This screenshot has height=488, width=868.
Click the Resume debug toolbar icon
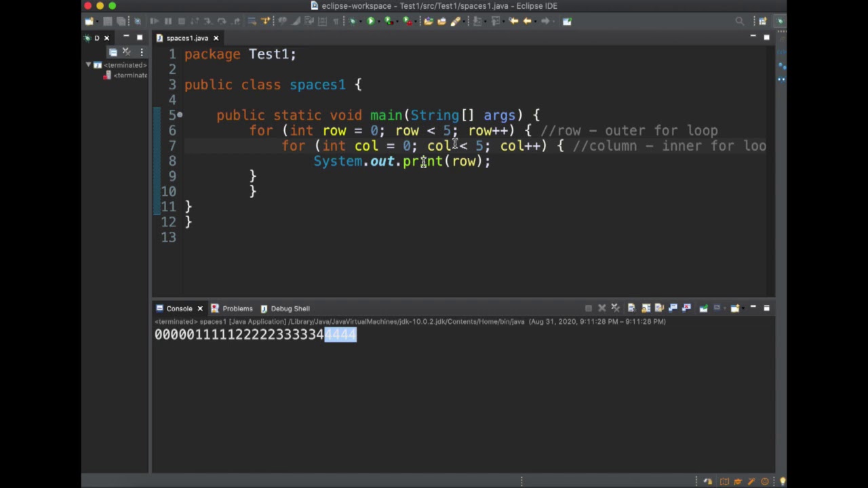(x=154, y=21)
